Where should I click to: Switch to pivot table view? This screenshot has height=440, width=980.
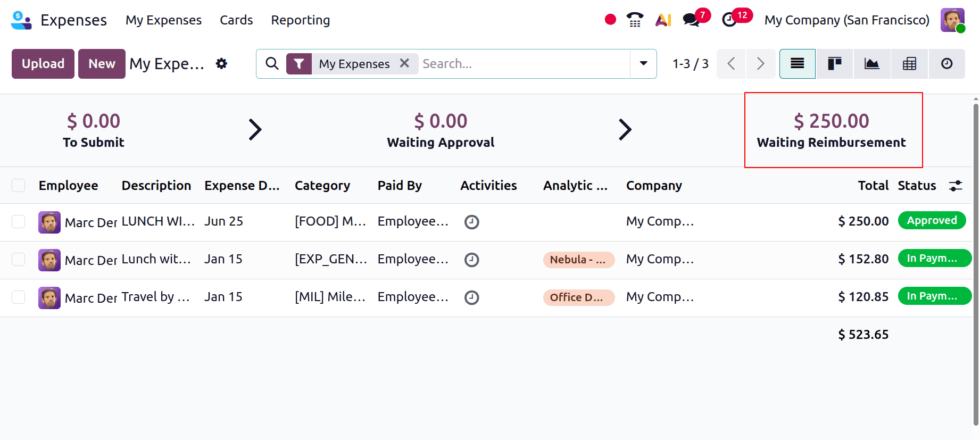tap(909, 64)
